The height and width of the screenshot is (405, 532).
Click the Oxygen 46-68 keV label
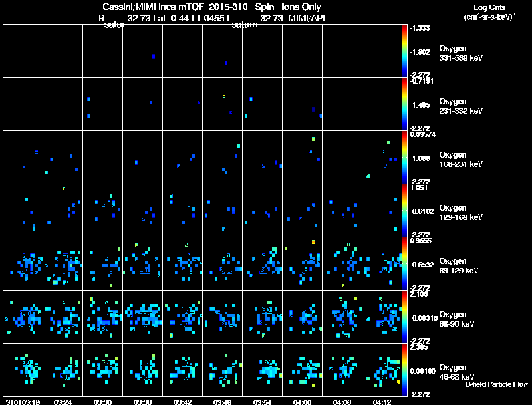[457, 372]
